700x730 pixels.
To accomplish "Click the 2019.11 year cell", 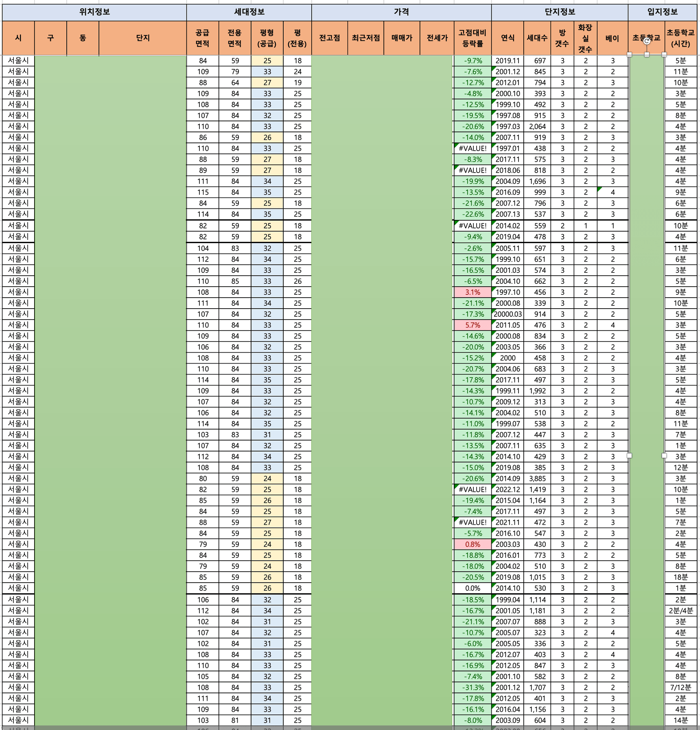I will tap(507, 61).
